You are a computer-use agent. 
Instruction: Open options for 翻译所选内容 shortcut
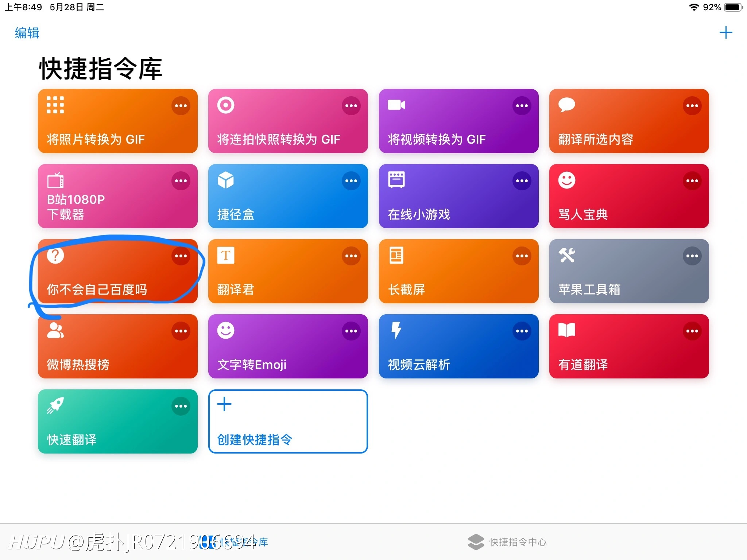[692, 106]
